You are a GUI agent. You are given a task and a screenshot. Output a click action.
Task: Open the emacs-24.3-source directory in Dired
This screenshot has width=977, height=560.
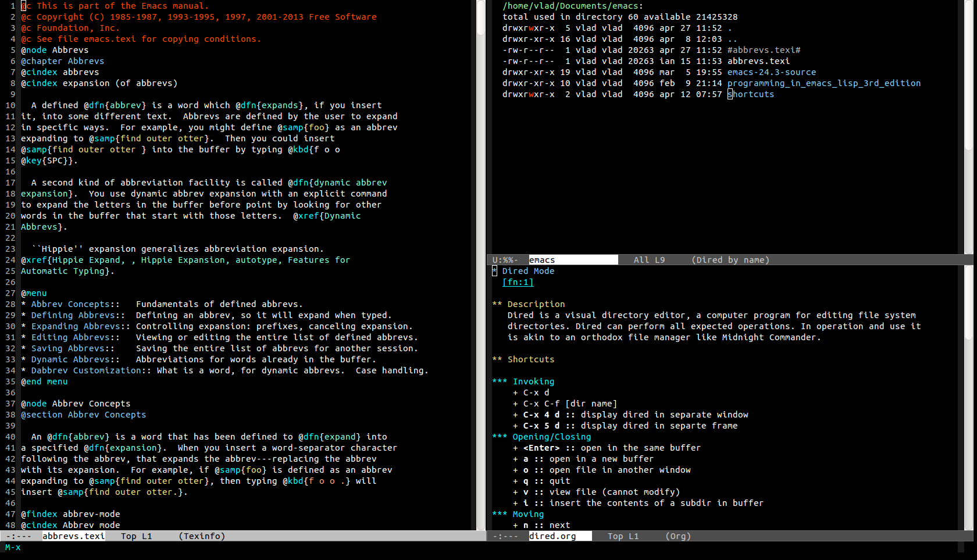[771, 72]
